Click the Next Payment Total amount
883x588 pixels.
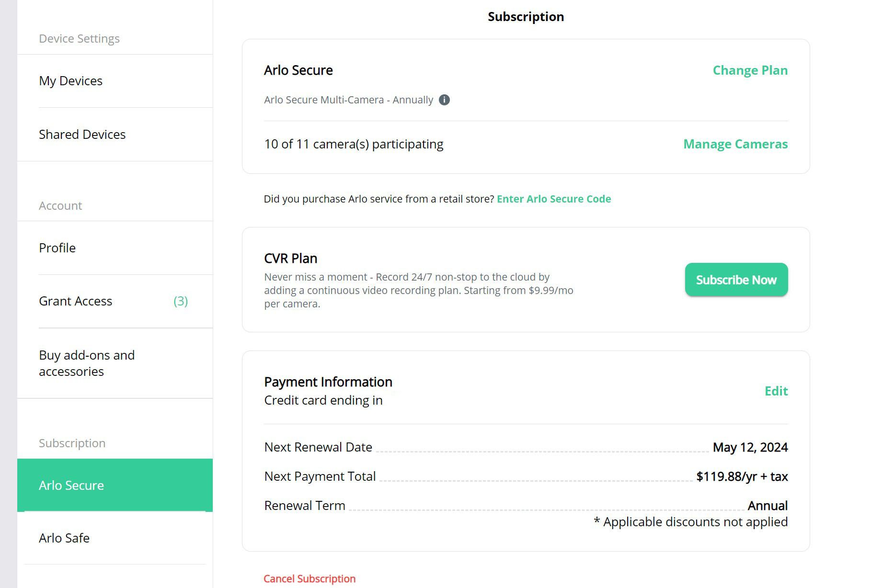tap(742, 476)
